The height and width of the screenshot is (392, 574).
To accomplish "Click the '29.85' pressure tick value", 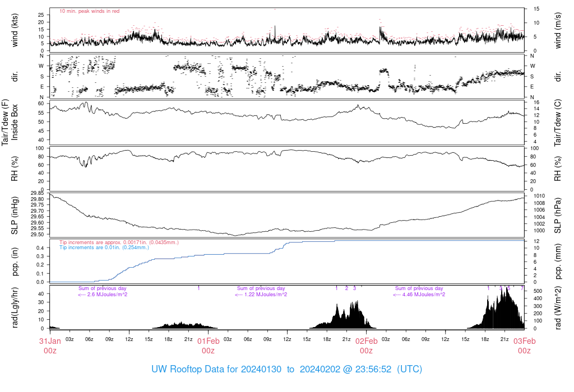I will [x=38, y=193].
